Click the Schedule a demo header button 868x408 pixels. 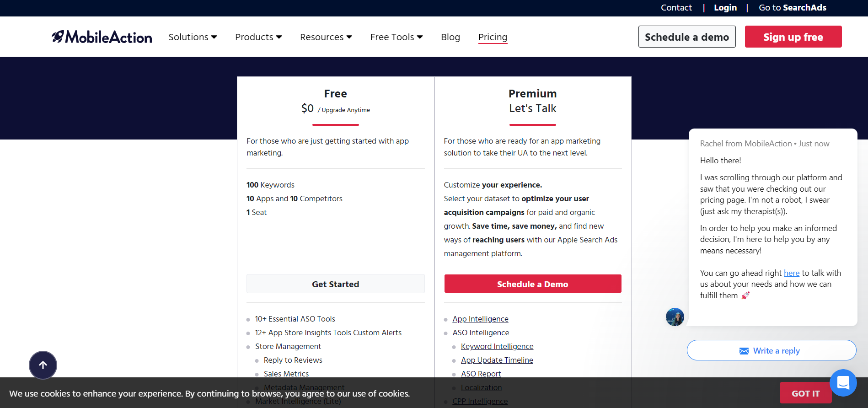point(686,37)
